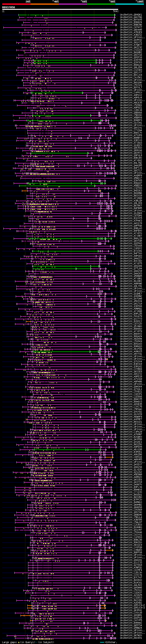This screenshot has height=644, width=146.
Task: Open UniRef100_C5X321 label
Action: (x=131, y=85)
